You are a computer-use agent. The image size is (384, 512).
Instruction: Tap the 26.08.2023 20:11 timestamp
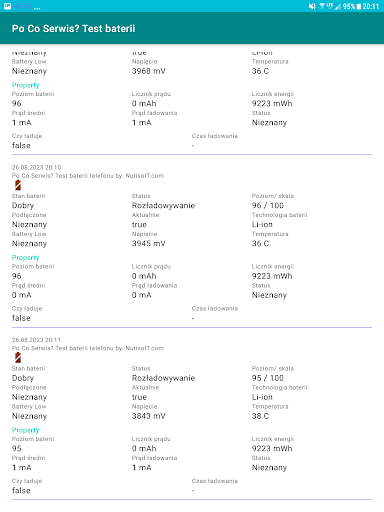(36, 340)
